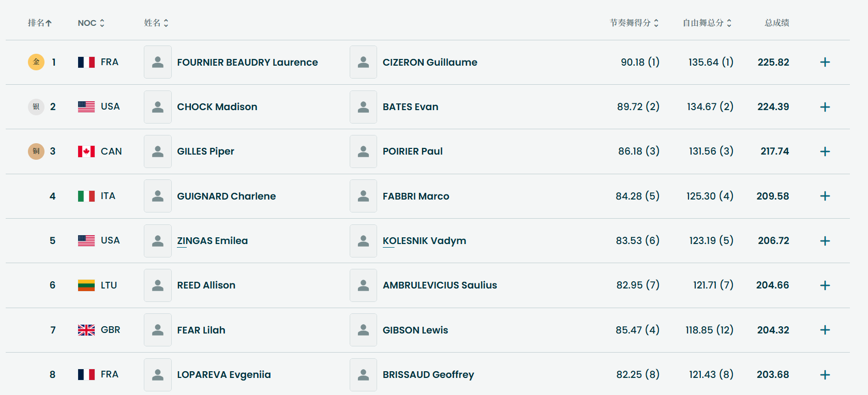The image size is (868, 395).
Task: Expand the Canada bronze medal row
Action: pos(825,151)
